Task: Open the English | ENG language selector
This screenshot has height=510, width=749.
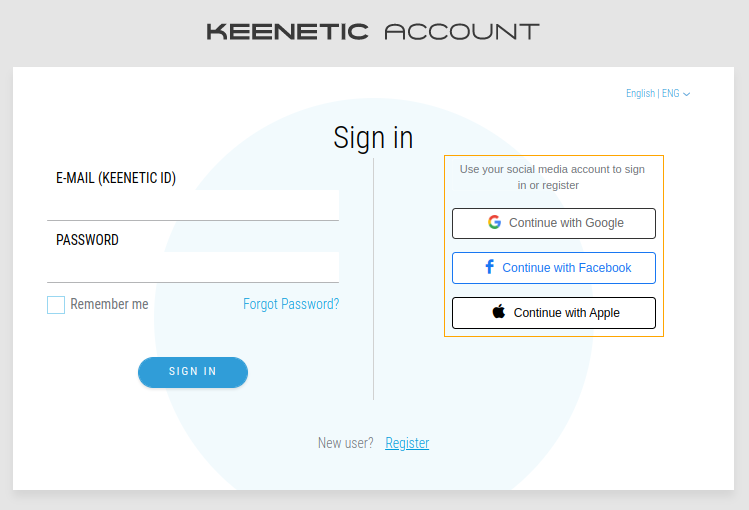Action: click(657, 94)
